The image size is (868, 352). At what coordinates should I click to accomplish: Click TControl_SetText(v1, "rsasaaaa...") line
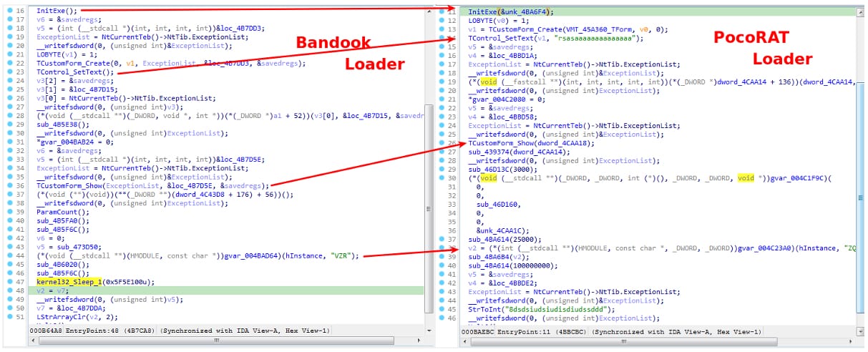click(556, 38)
